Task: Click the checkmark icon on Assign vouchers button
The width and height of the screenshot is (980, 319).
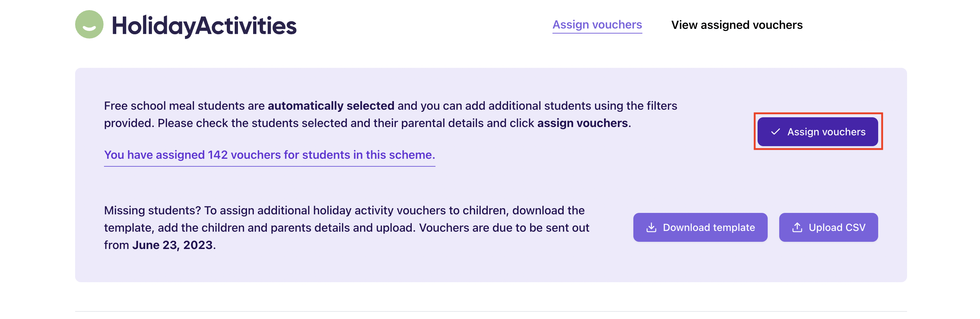Action: click(775, 132)
